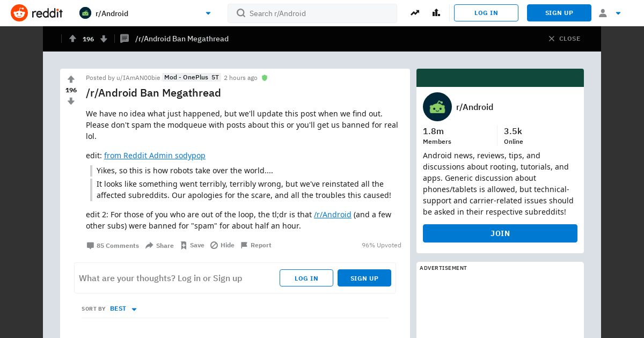Click the ADVERTISEMENT label

coord(443,268)
